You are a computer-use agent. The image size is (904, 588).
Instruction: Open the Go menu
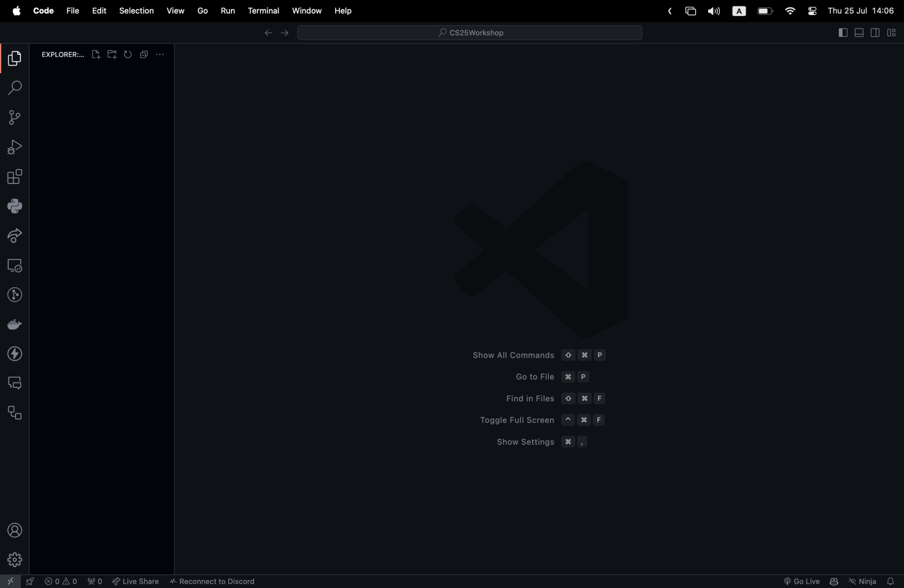202,11
